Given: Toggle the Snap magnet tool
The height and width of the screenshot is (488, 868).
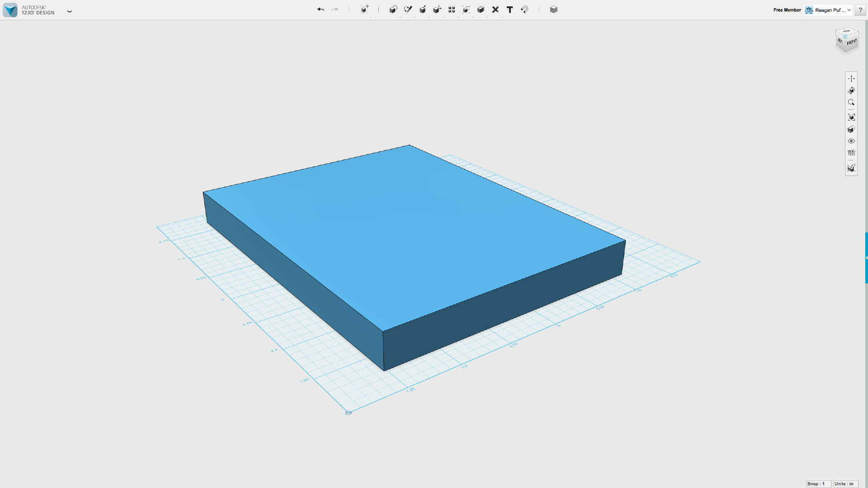Looking at the screenshot, I should pos(524,9).
